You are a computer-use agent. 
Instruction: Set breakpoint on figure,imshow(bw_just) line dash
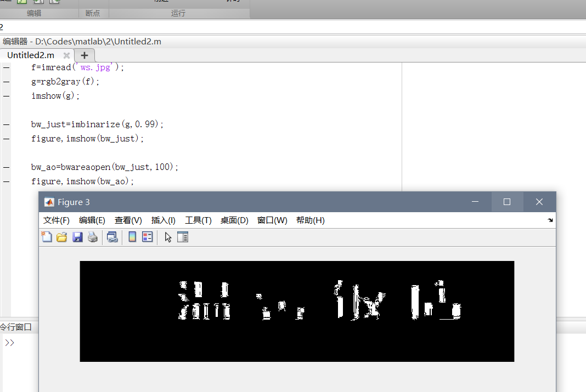(x=7, y=139)
